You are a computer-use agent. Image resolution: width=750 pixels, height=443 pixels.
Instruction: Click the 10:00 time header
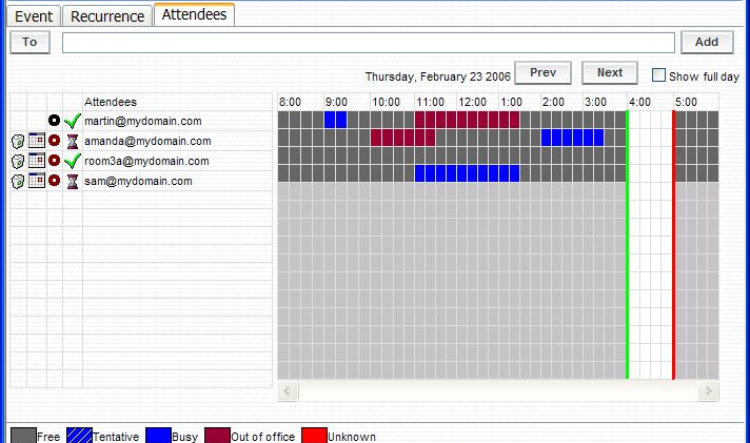click(386, 102)
